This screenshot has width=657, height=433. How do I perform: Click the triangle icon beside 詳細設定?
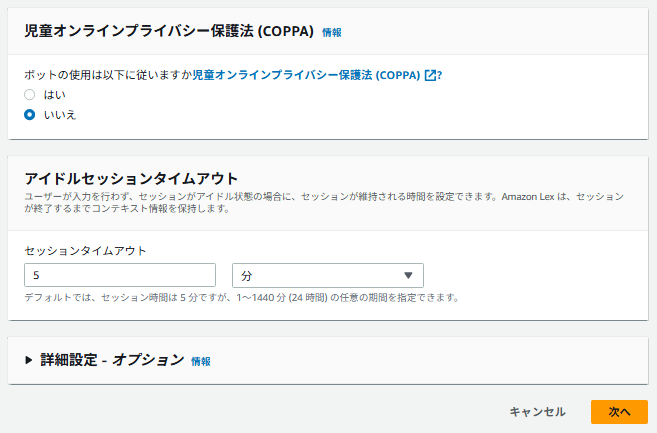[29, 360]
